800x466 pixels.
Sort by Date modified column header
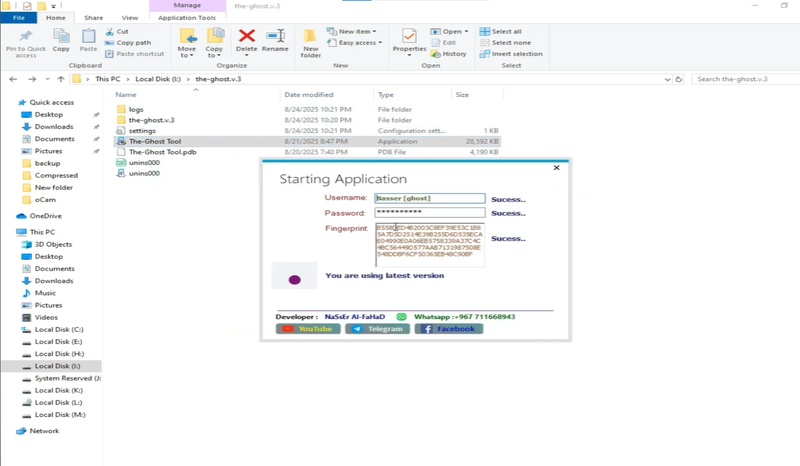[x=309, y=94]
